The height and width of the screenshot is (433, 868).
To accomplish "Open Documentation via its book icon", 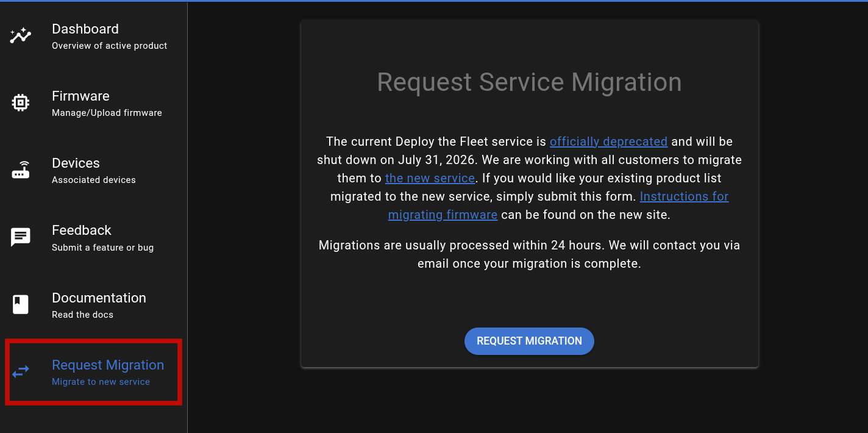I will 20,304.
